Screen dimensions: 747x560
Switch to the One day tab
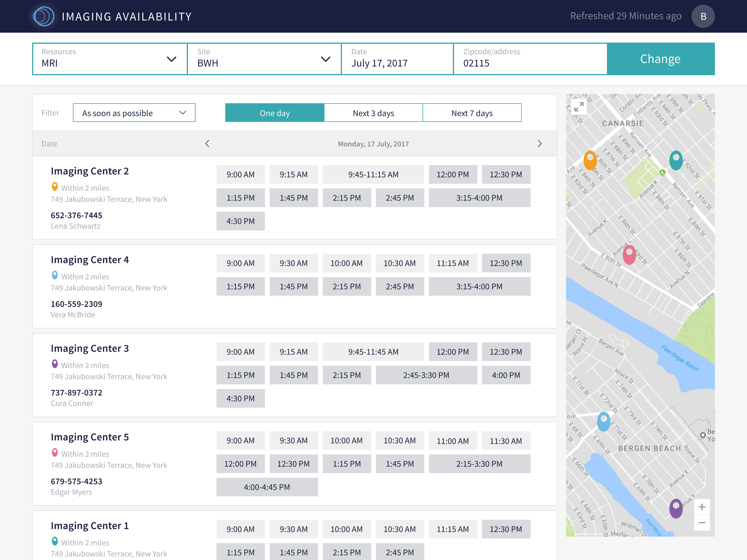point(275,113)
